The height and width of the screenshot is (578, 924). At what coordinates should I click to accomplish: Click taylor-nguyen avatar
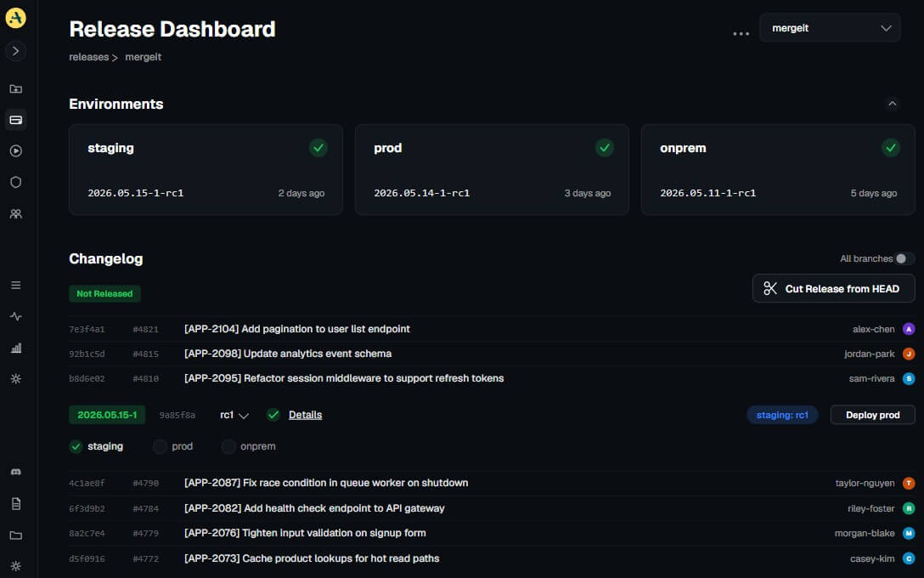(x=909, y=483)
